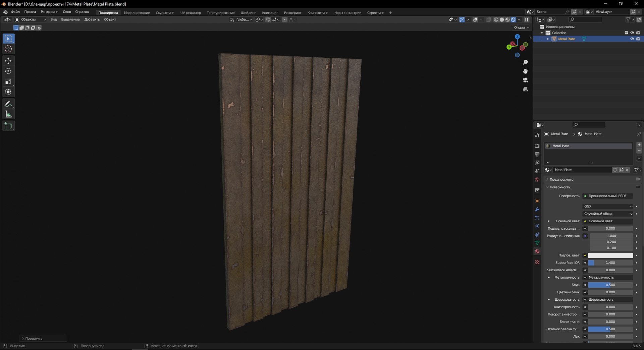Toggle Metal Plate render camera visibility
Viewport: 644px width, 350px height.
click(x=638, y=39)
